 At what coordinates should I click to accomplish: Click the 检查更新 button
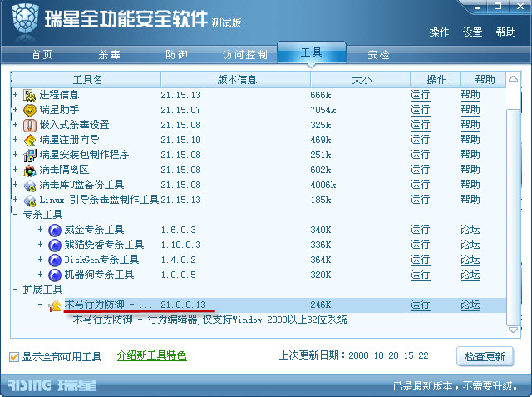point(485,356)
